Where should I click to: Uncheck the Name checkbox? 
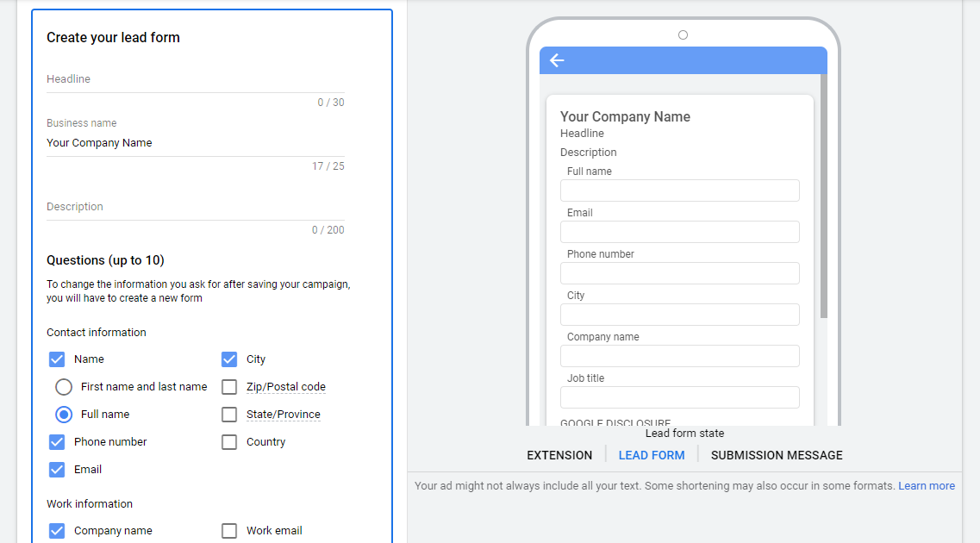(x=57, y=359)
